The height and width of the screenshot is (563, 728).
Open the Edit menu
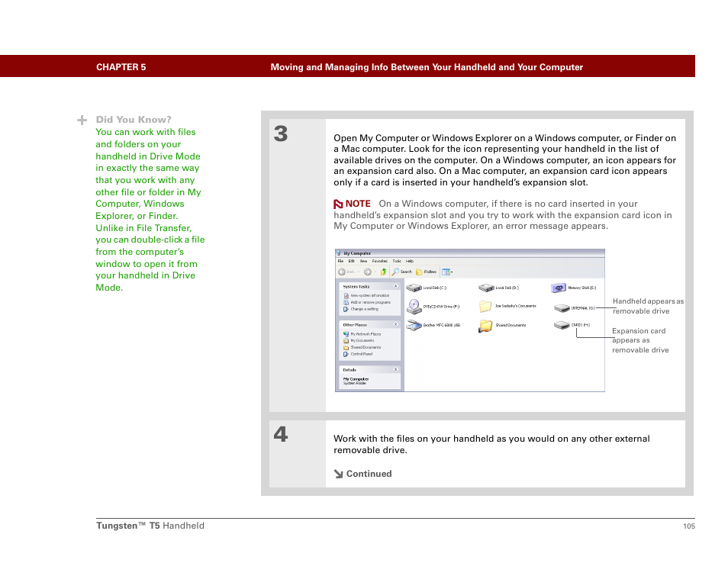pyautogui.click(x=352, y=262)
